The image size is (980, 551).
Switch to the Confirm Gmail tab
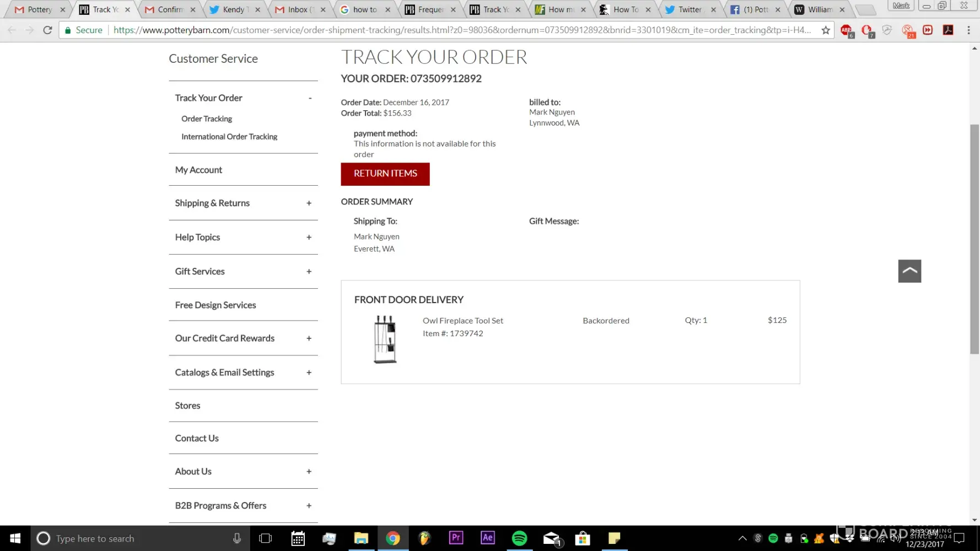point(169,9)
